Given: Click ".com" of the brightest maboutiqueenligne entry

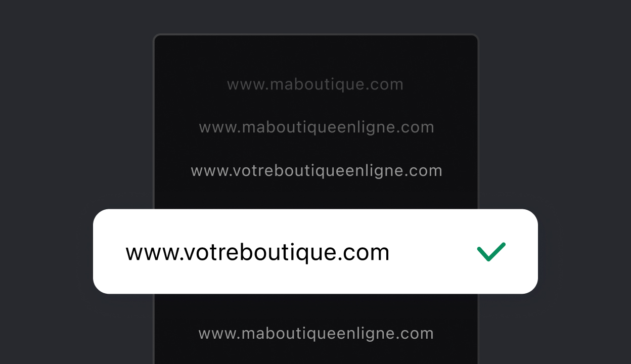Looking at the screenshot, I should click(x=409, y=334).
